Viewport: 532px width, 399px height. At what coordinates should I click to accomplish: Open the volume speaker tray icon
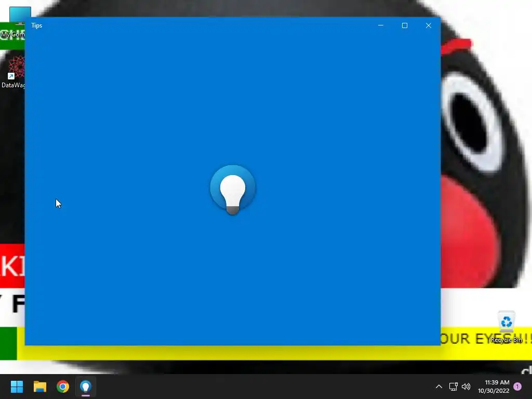coord(466,387)
